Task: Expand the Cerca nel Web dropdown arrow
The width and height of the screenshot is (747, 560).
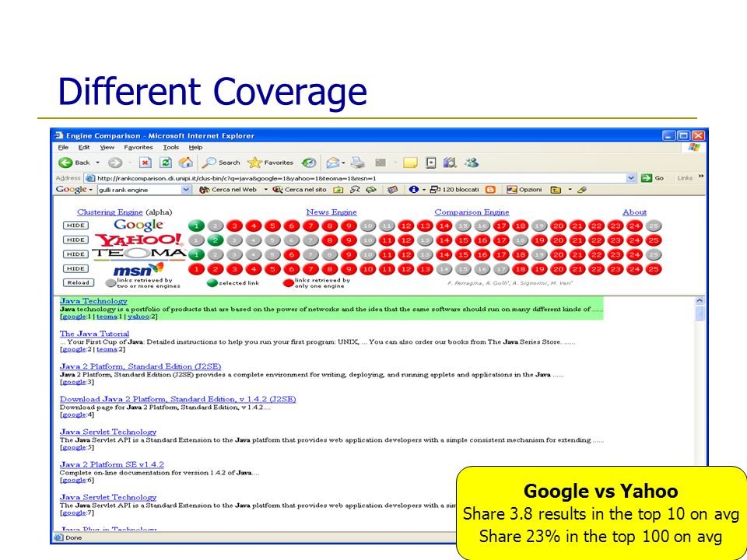Action: click(266, 190)
